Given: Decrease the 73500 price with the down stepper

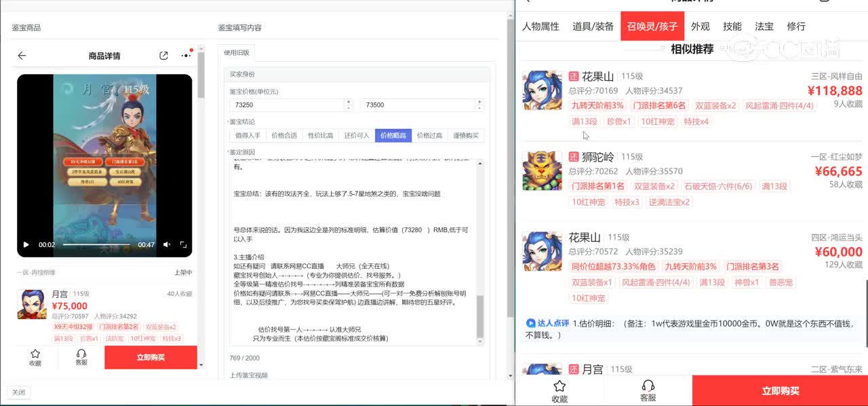Looking at the screenshot, I should 480,108.
